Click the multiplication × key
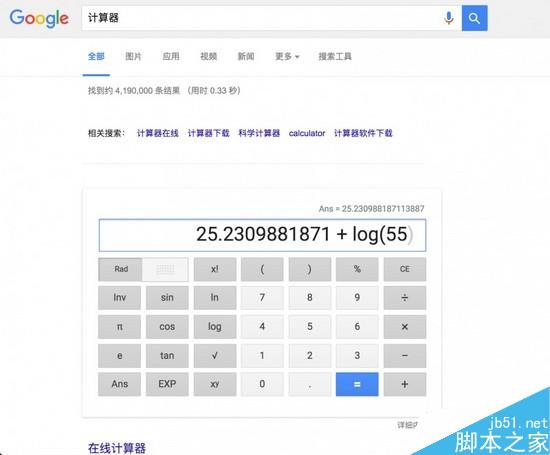 [405, 327]
